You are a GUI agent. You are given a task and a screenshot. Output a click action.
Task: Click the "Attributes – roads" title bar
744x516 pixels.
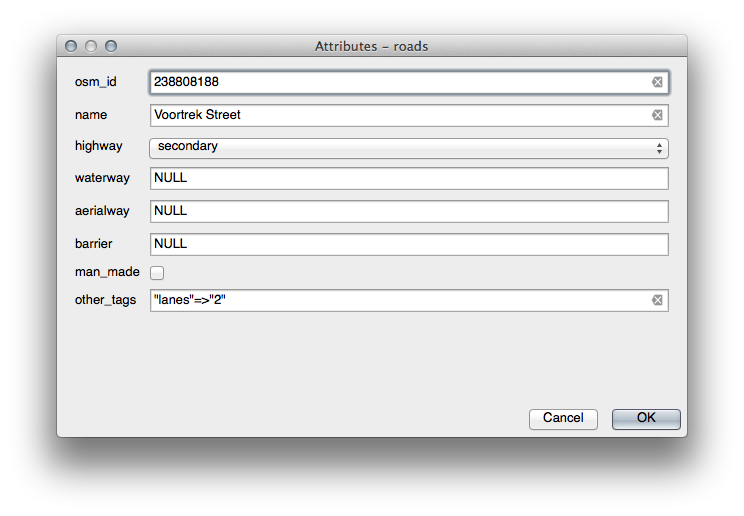pos(372,46)
